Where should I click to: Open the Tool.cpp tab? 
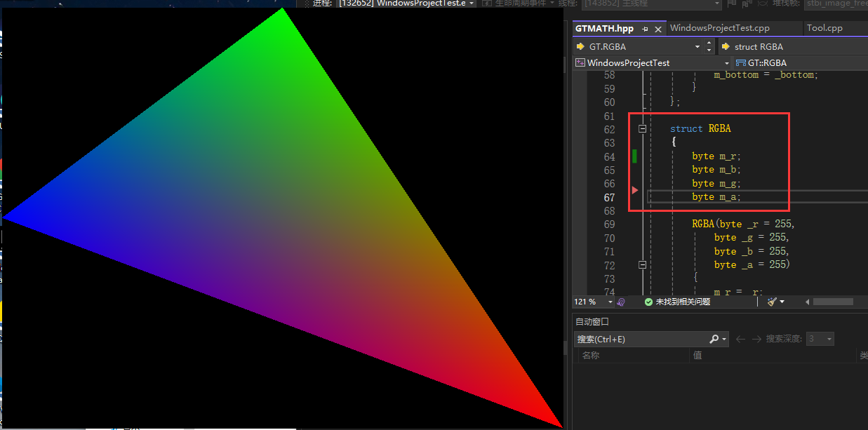tap(824, 28)
